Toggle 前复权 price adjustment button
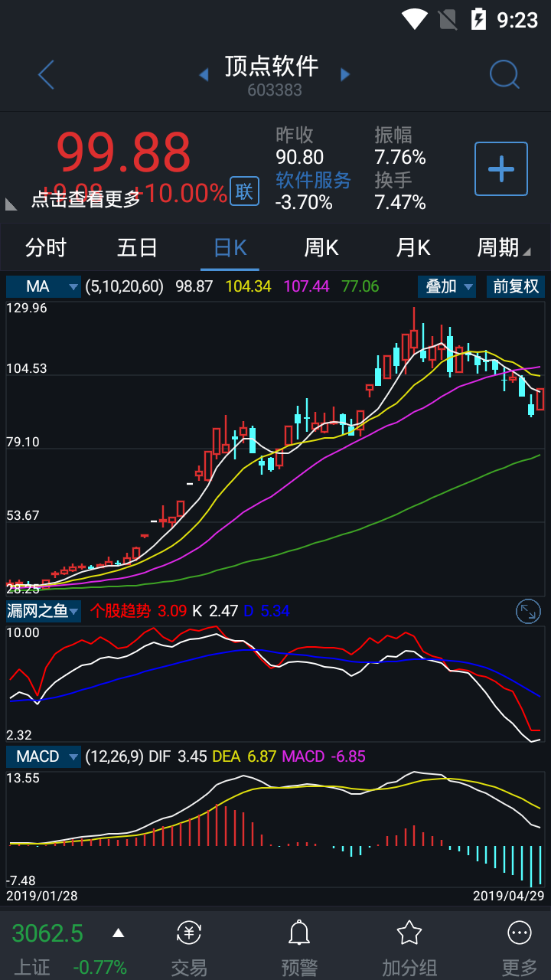 [x=516, y=286]
